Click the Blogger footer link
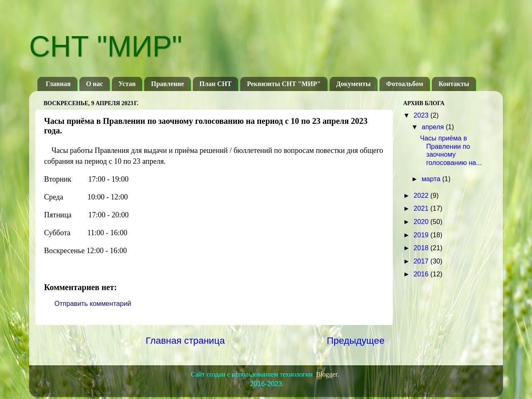The width and height of the screenshot is (532, 399). point(327,374)
